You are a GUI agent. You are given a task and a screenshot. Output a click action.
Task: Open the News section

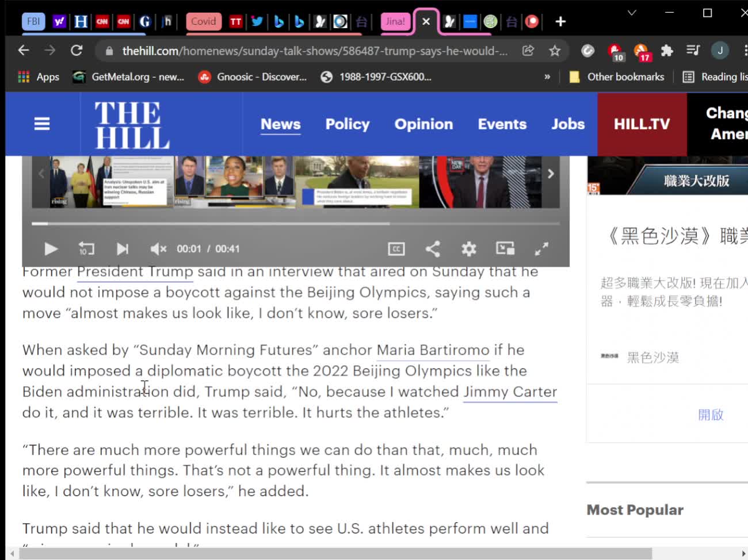pyautogui.click(x=281, y=124)
